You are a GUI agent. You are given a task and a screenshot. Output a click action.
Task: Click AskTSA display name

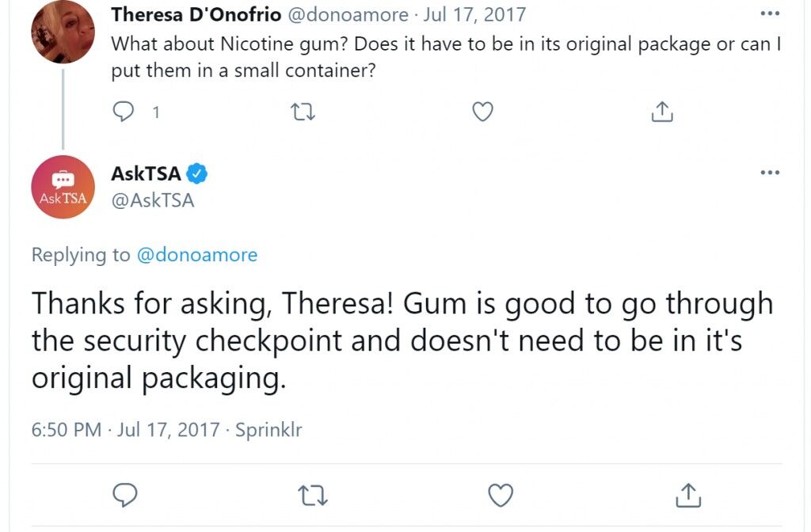click(x=146, y=173)
